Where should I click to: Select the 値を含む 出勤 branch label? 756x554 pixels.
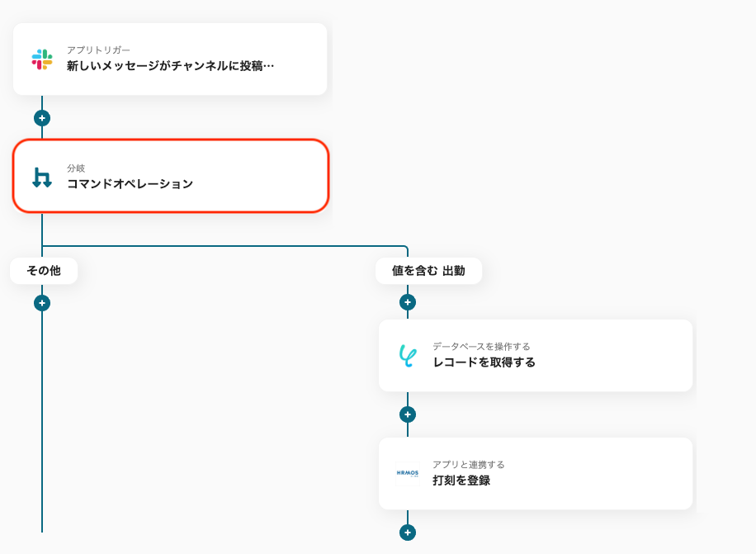point(428,271)
